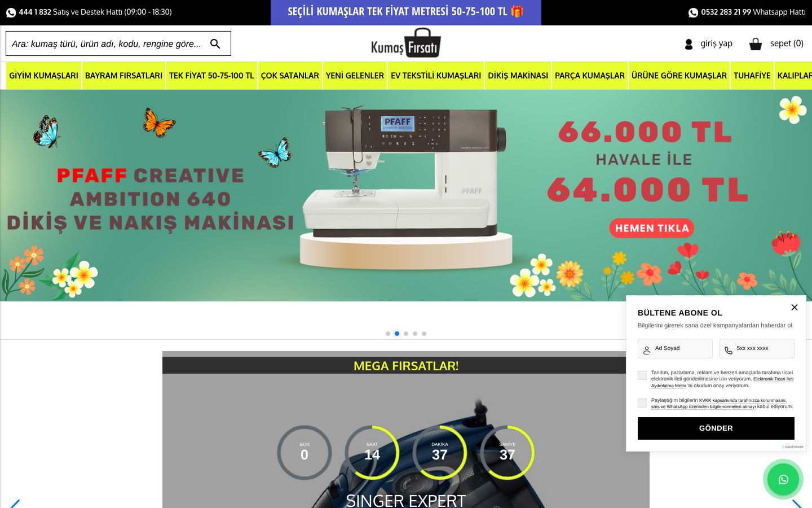Select the third carousel dot
The image size is (812, 508).
point(406,334)
